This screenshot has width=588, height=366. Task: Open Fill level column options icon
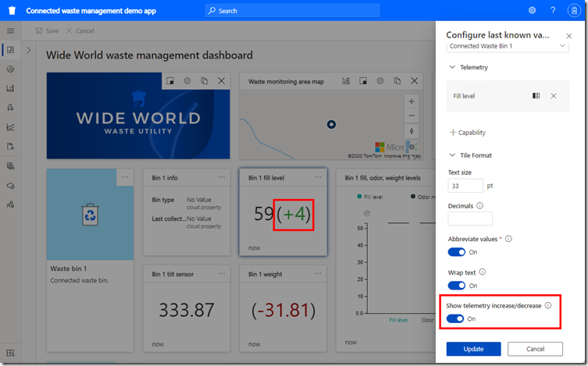pyautogui.click(x=536, y=96)
